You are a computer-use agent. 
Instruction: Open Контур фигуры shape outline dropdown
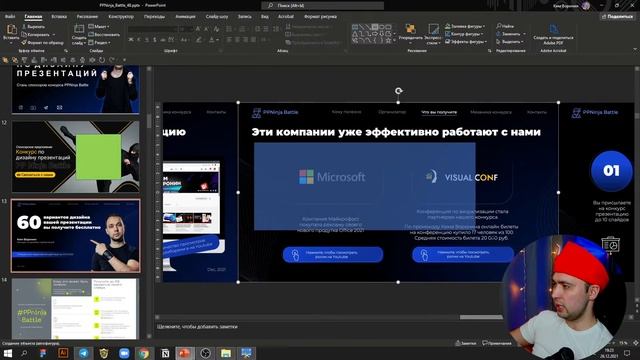point(464,34)
